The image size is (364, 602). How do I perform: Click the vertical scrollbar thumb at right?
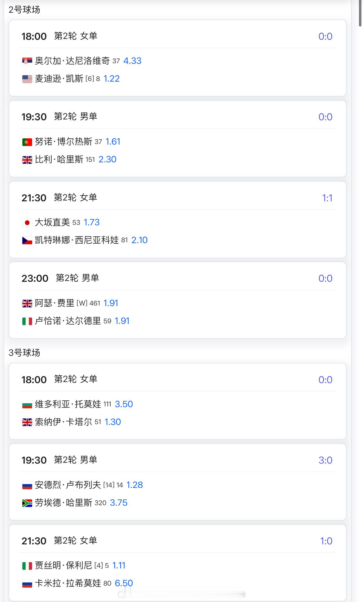[x=360, y=13]
